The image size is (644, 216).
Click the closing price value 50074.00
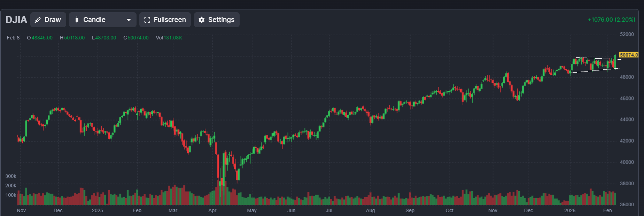click(138, 38)
